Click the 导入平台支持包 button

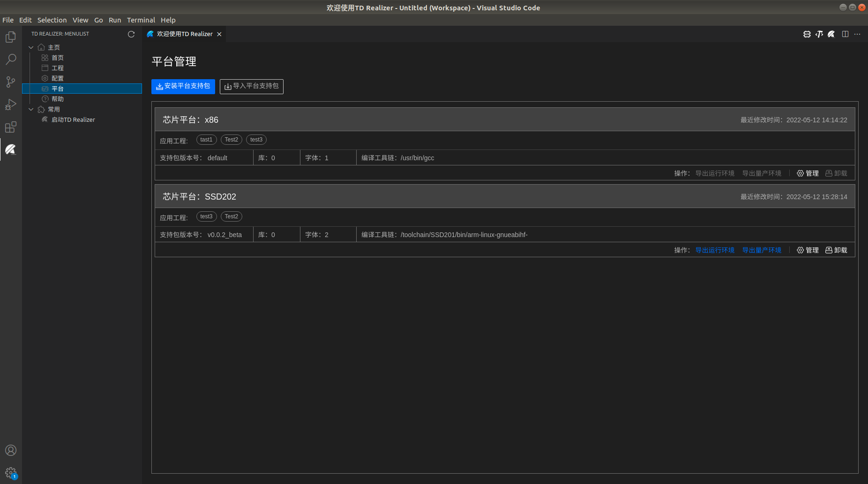pos(252,86)
